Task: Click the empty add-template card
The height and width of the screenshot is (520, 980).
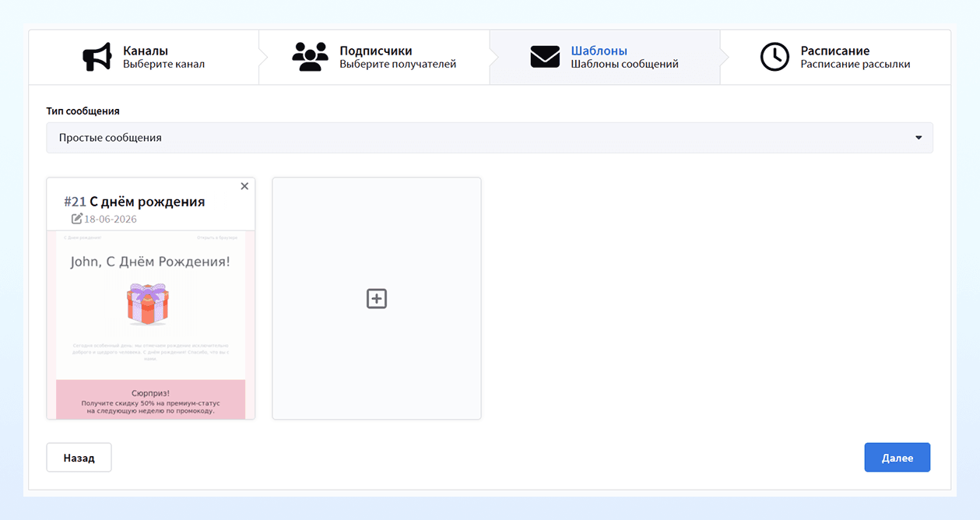Action: [377, 298]
